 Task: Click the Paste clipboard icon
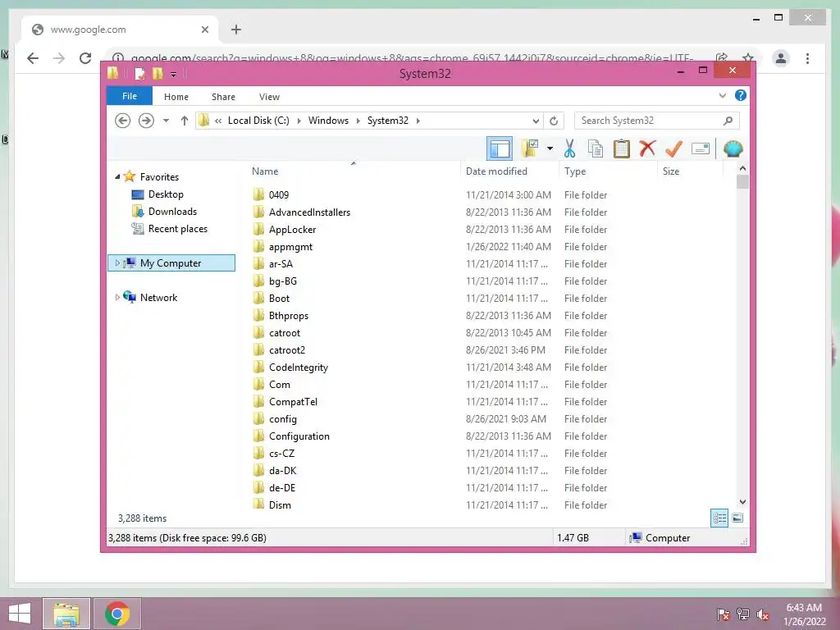(x=622, y=148)
